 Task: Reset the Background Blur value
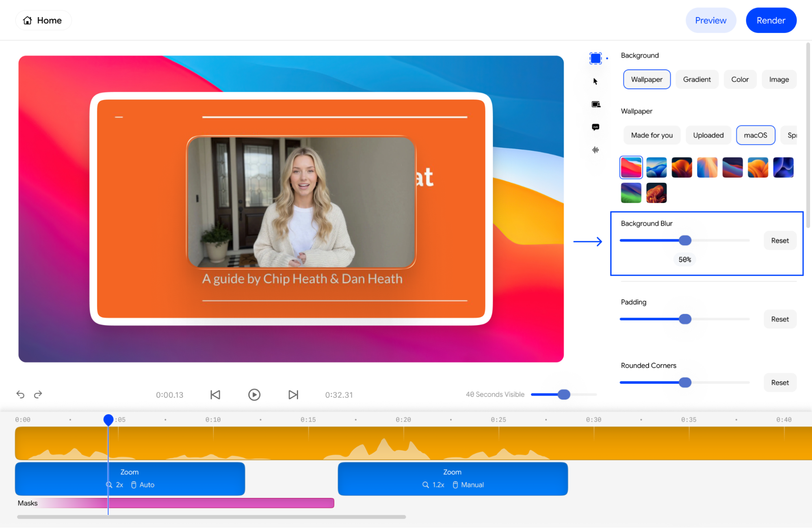click(x=780, y=240)
